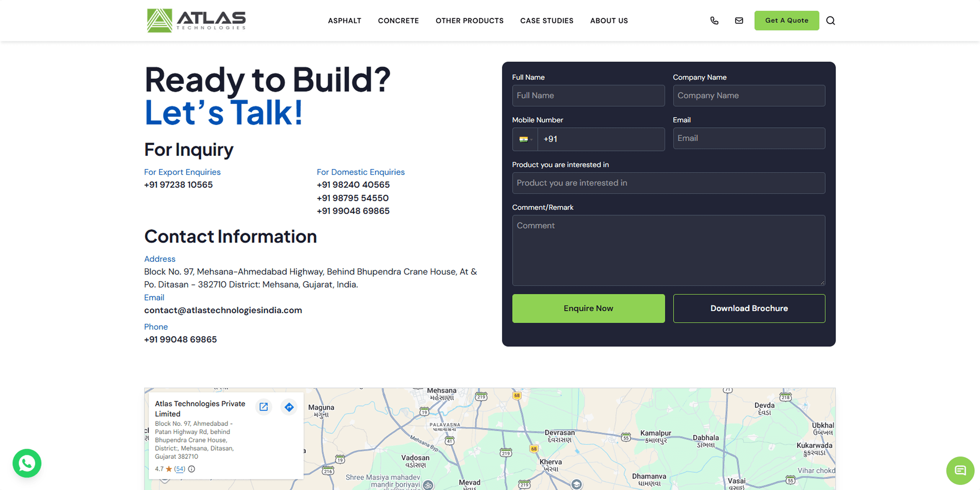
Task: Open search with magnifier icon
Action: pos(830,21)
